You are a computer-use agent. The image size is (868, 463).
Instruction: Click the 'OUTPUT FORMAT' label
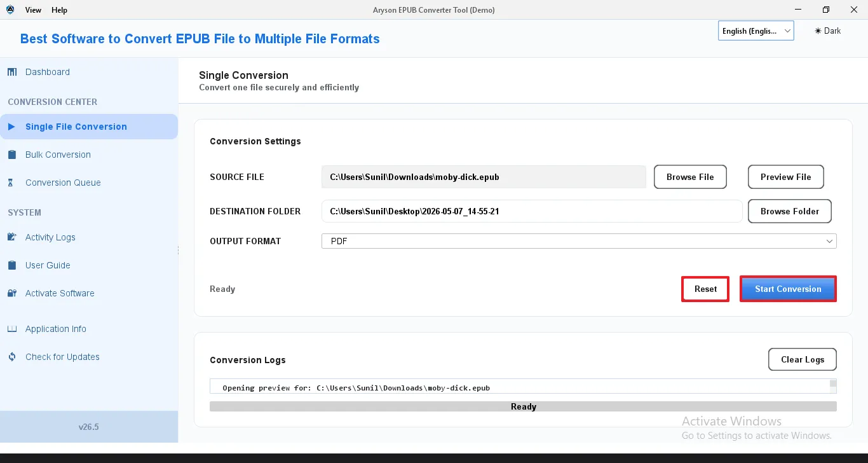245,241
